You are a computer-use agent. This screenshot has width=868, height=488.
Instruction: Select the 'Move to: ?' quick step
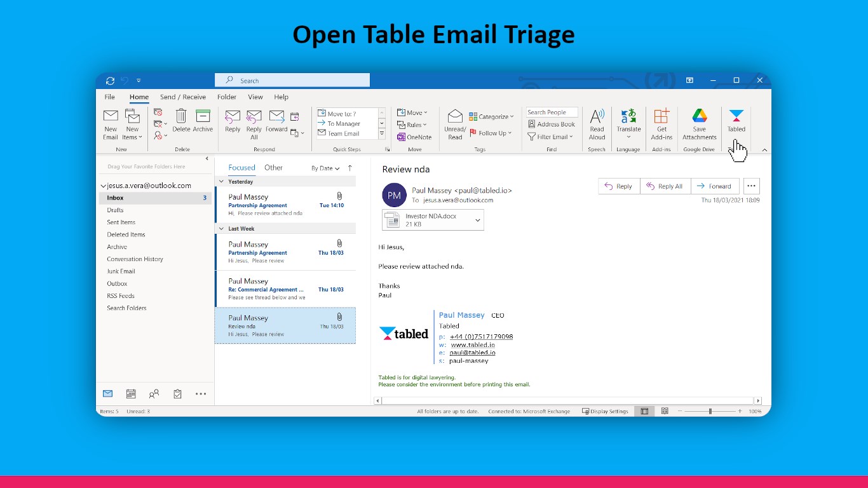tap(347, 114)
